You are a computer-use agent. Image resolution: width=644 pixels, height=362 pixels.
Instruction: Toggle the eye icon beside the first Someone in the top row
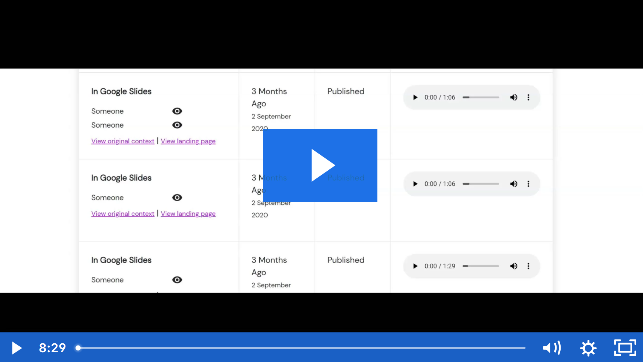177,111
